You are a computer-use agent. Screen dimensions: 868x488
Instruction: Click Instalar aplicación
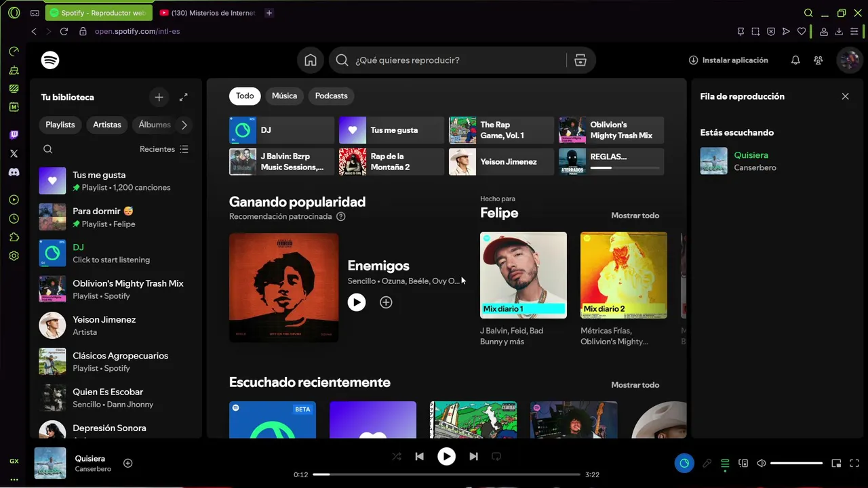728,60
